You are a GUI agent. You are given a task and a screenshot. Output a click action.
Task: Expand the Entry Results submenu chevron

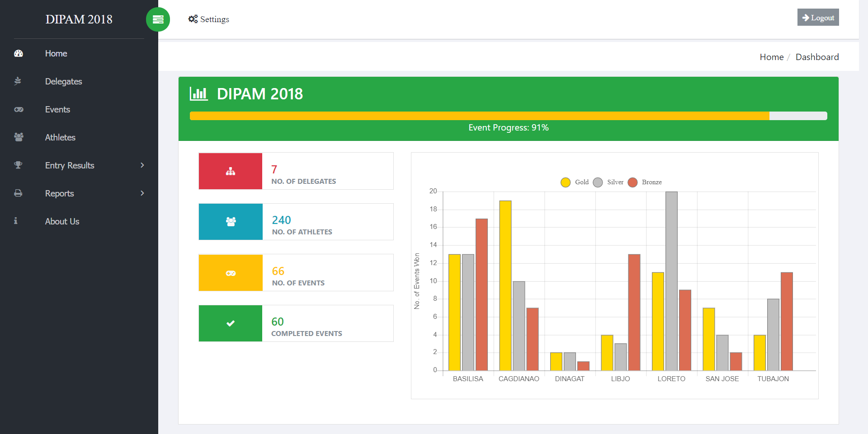[x=142, y=165]
